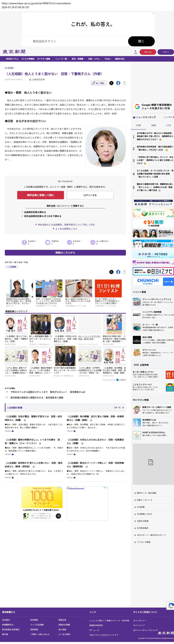The width and height of the screenshot is (174, 644).
Task: Follow the ＋人生相談 category chip
Action: [x=12, y=267]
